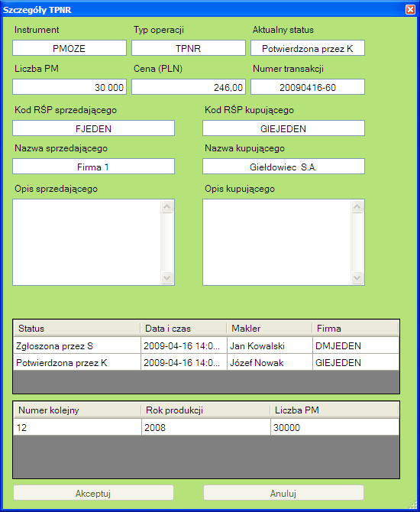
Task: Sort table by Status column header
Action: click(77, 329)
